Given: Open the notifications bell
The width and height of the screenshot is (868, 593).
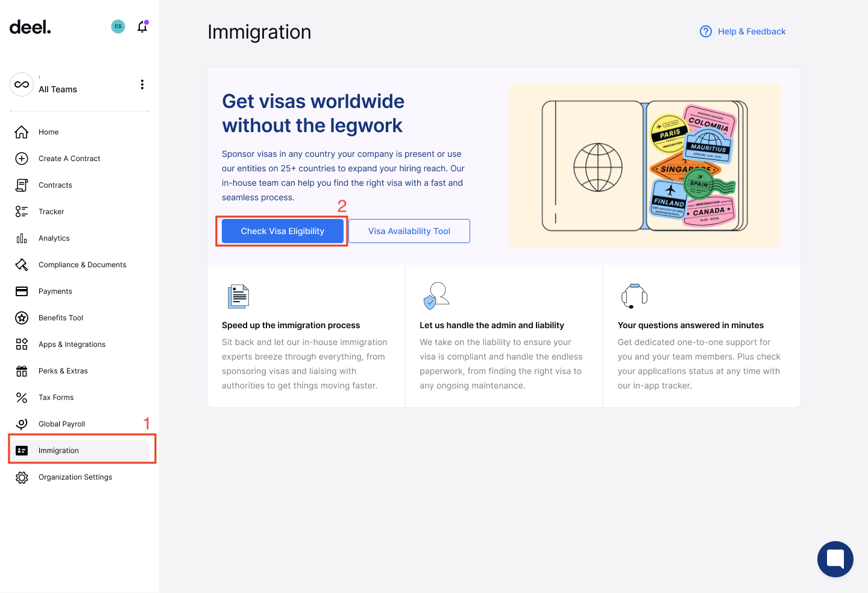Looking at the screenshot, I should pyautogui.click(x=142, y=27).
